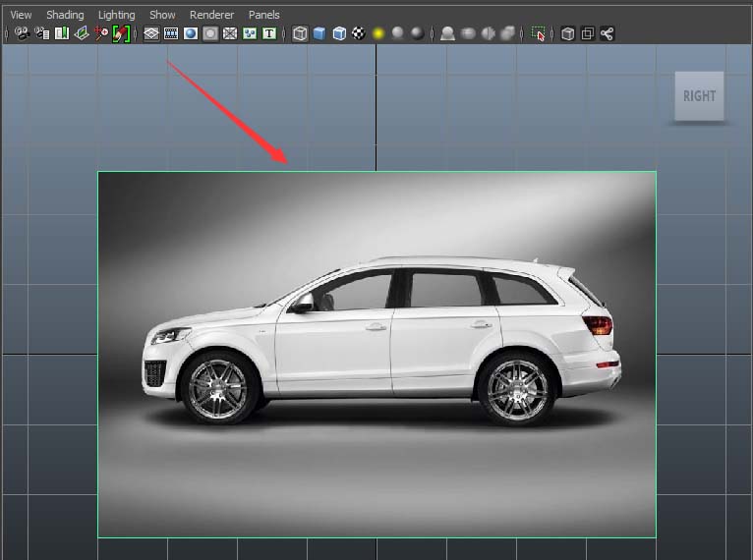Open the Lighting menu
753x560 pixels.
point(117,15)
